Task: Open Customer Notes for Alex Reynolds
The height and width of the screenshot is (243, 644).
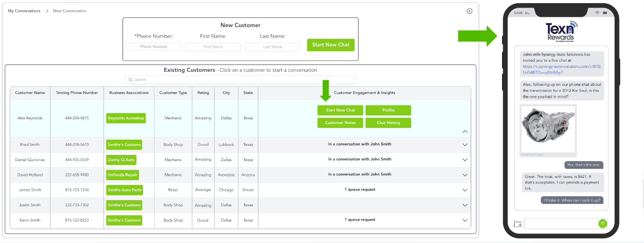Action: tap(340, 122)
